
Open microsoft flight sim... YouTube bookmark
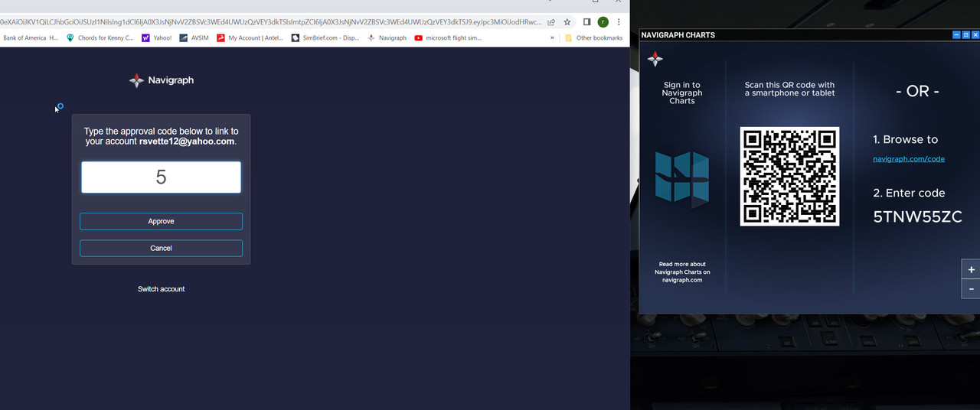coord(448,37)
